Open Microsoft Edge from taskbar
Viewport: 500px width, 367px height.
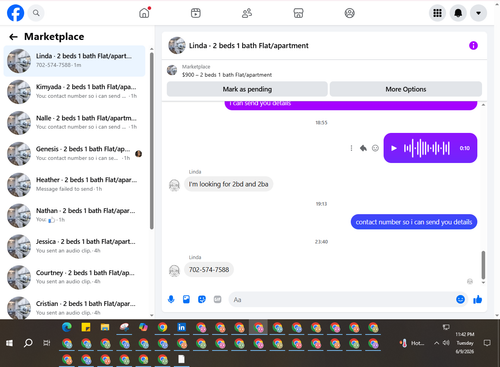click(x=67, y=327)
